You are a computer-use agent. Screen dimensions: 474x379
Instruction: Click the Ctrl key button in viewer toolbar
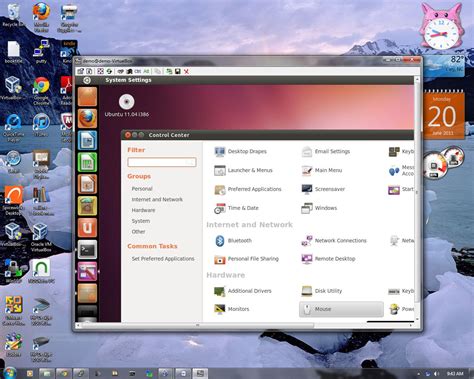click(138, 71)
